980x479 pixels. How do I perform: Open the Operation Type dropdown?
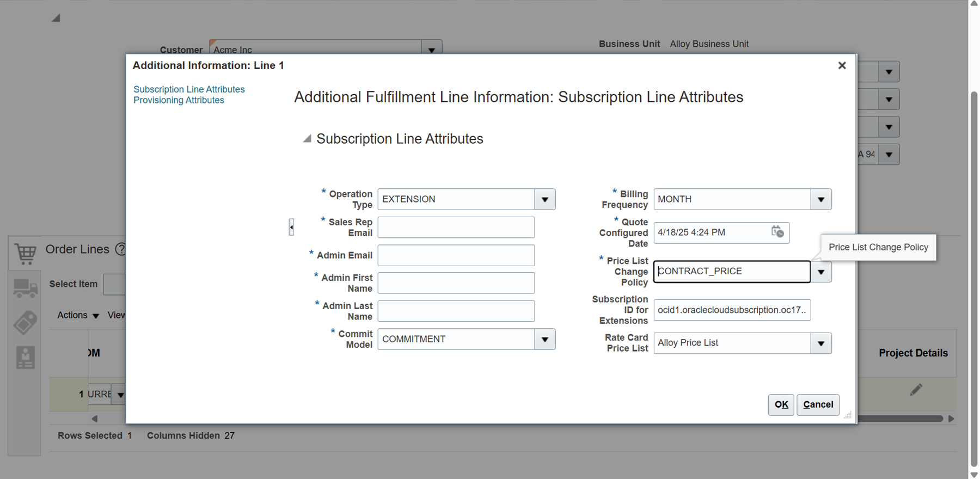(545, 199)
